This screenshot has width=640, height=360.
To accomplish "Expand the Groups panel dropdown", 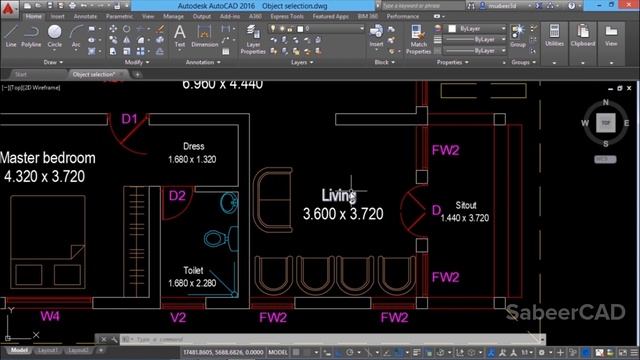I will (523, 62).
